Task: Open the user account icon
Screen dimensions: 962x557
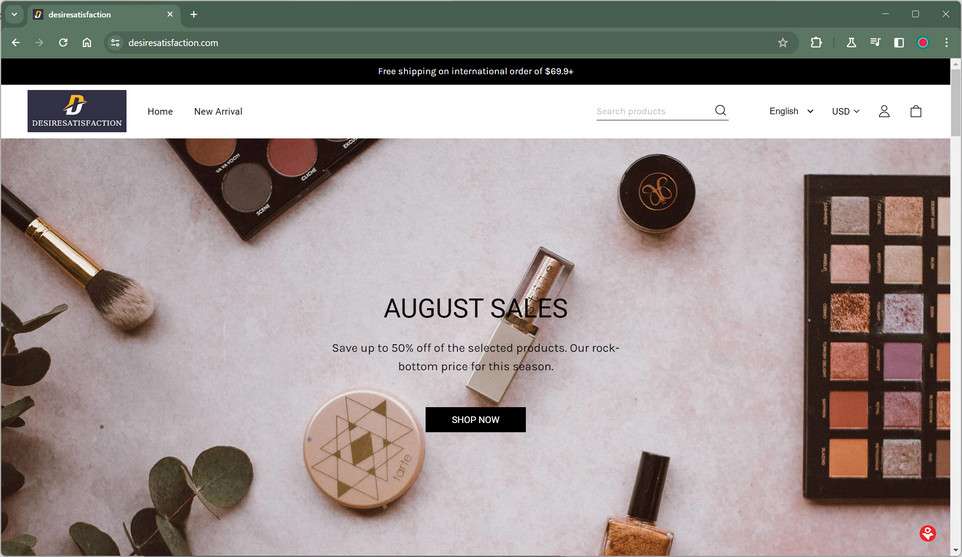Action: [x=884, y=111]
